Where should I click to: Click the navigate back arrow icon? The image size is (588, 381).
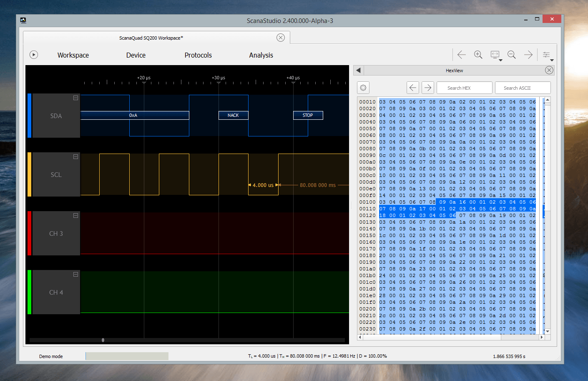(461, 54)
